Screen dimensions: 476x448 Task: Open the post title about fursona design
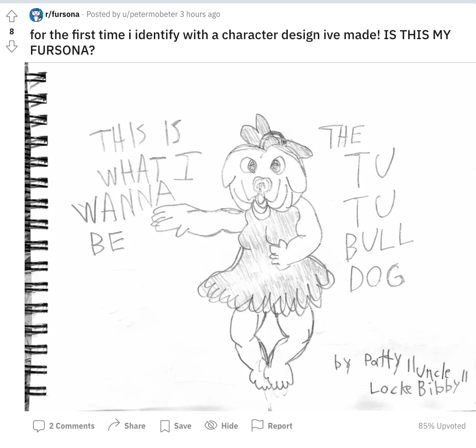[x=240, y=43]
